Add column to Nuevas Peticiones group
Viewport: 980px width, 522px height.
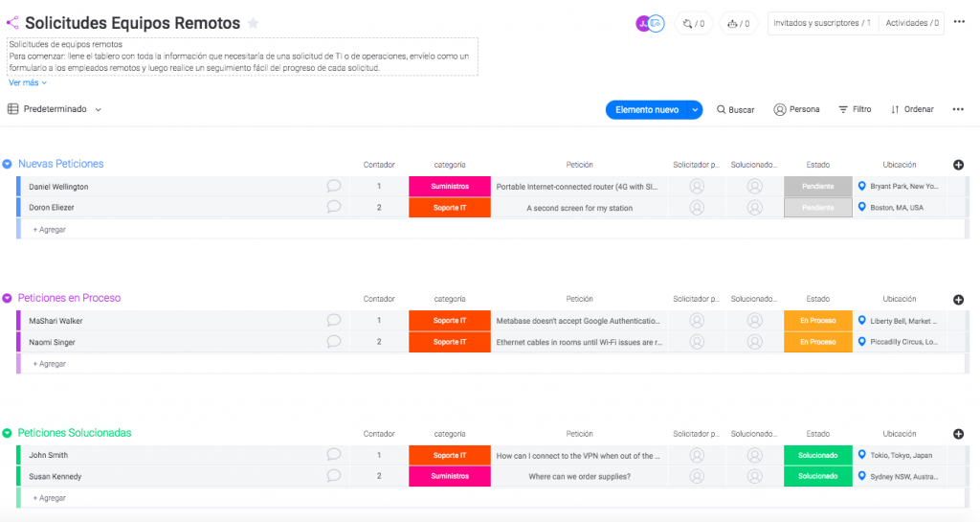[x=959, y=166]
